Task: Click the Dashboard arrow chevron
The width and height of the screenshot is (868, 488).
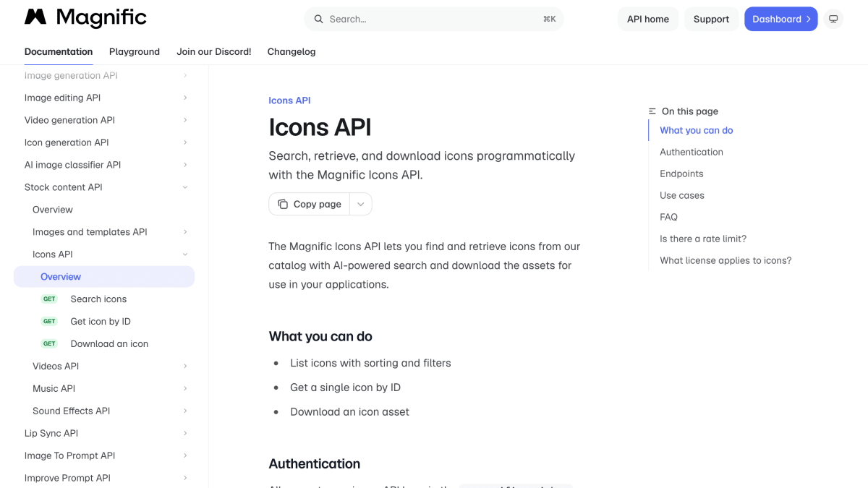Action: [x=809, y=20]
